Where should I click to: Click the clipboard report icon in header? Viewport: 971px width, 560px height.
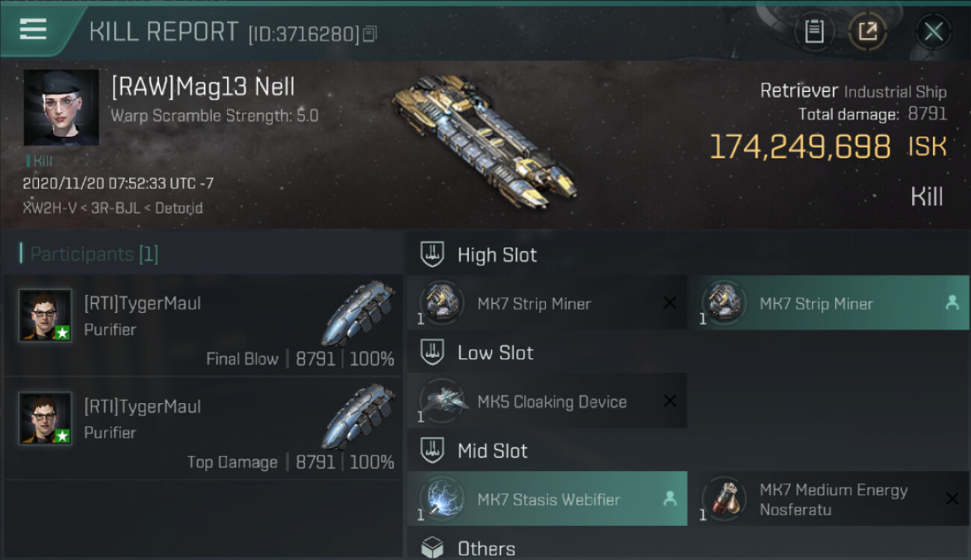pos(814,31)
